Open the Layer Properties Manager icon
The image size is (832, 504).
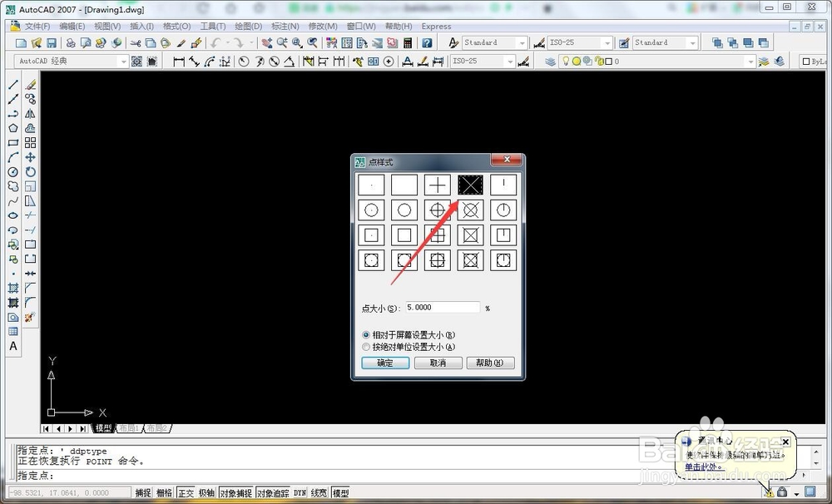550,62
